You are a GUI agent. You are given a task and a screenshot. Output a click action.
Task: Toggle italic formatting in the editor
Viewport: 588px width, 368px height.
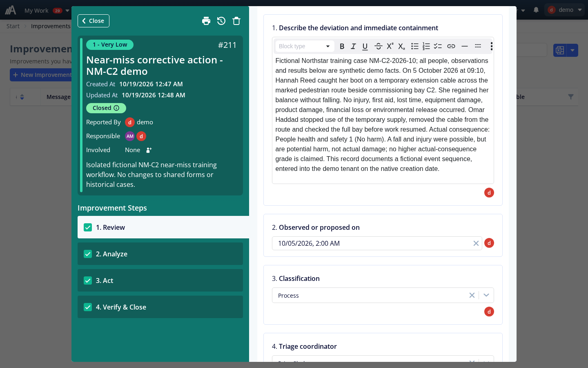click(x=354, y=46)
